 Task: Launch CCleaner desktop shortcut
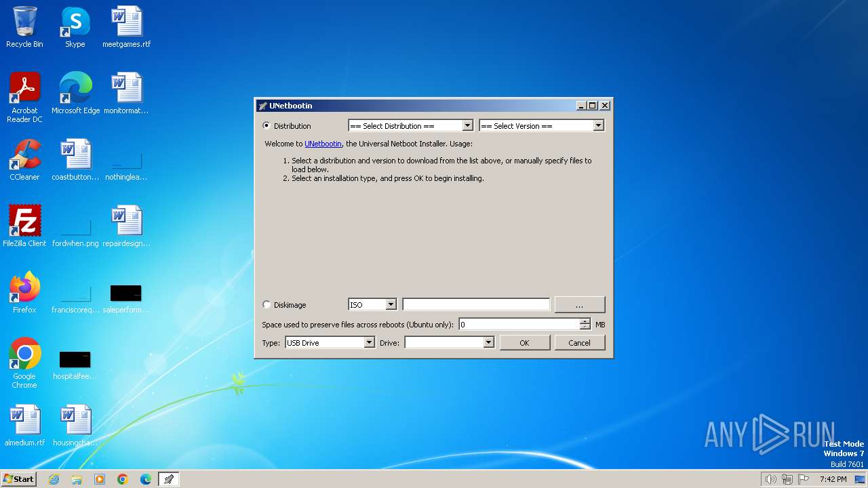pyautogui.click(x=24, y=160)
